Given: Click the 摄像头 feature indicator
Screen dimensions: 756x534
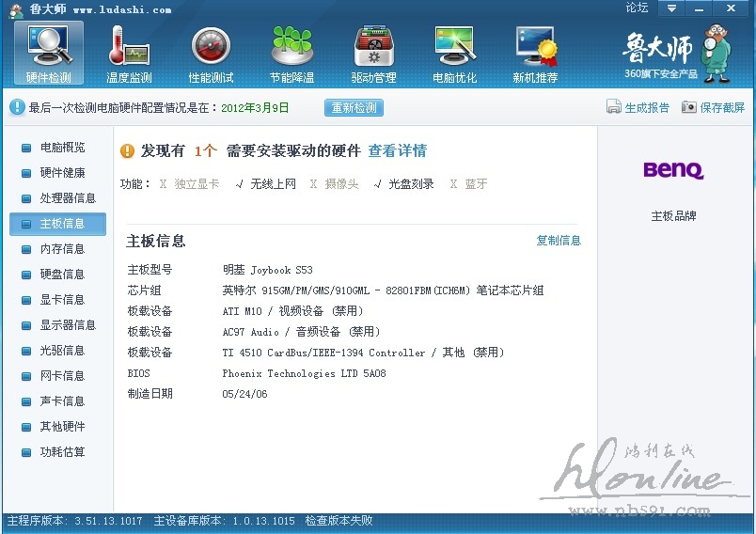Looking at the screenshot, I should (x=335, y=183).
